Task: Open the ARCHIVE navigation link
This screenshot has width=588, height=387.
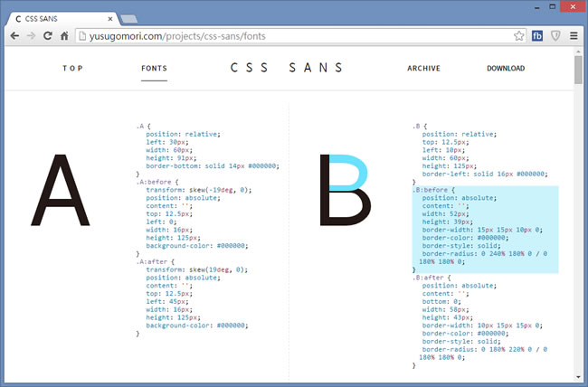Action: (423, 68)
